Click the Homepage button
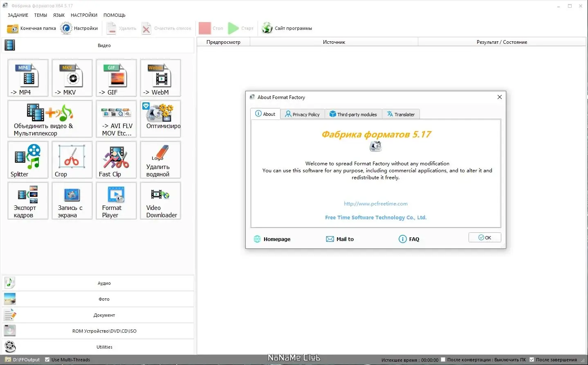 tap(272, 239)
